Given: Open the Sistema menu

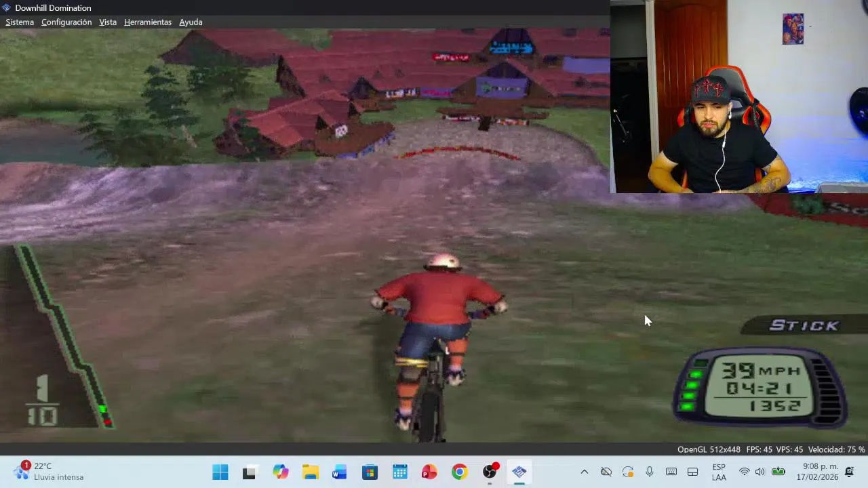Looking at the screenshot, I should (20, 22).
